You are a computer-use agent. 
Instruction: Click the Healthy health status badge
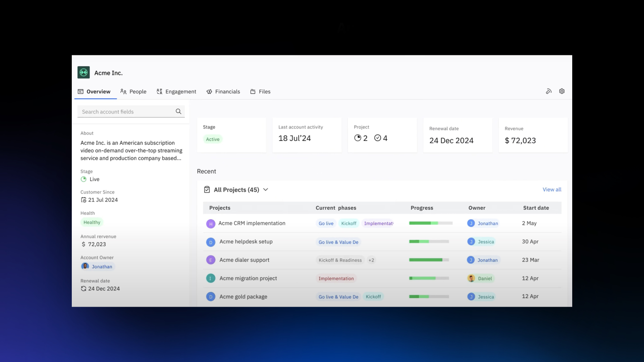pyautogui.click(x=92, y=222)
